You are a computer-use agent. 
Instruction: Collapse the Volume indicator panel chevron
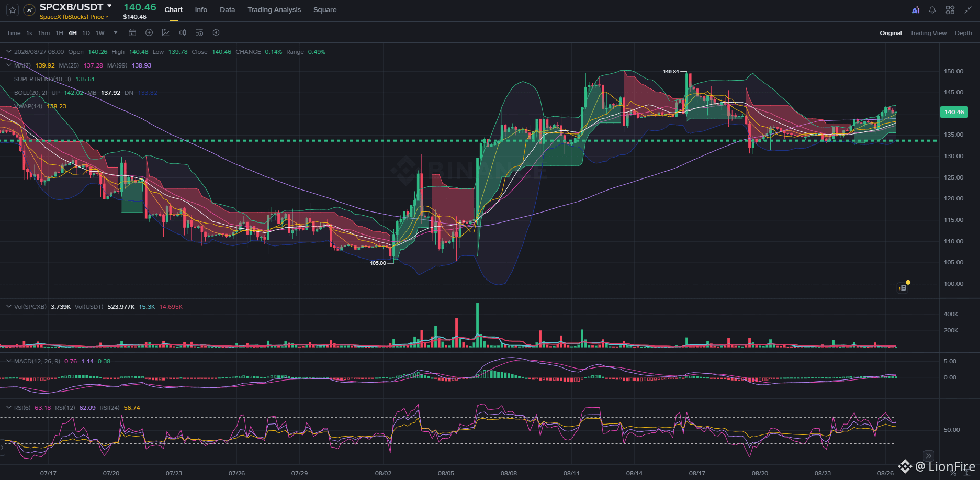click(x=8, y=307)
